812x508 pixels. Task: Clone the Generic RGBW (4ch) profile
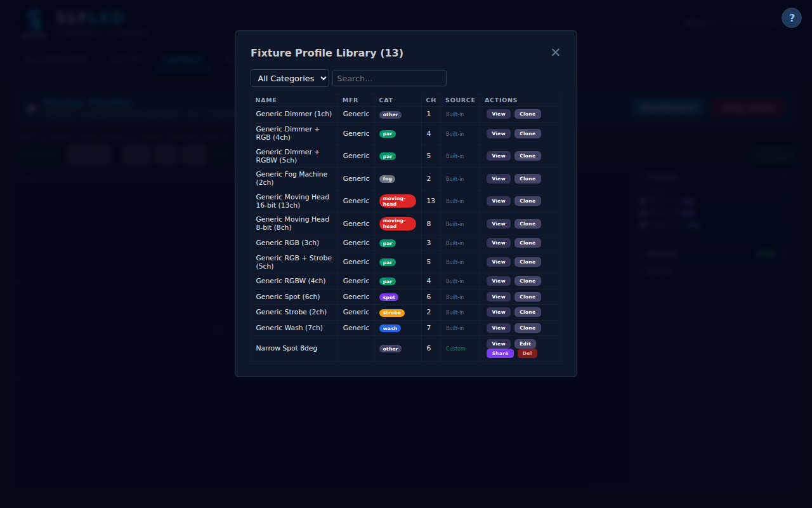(x=527, y=281)
